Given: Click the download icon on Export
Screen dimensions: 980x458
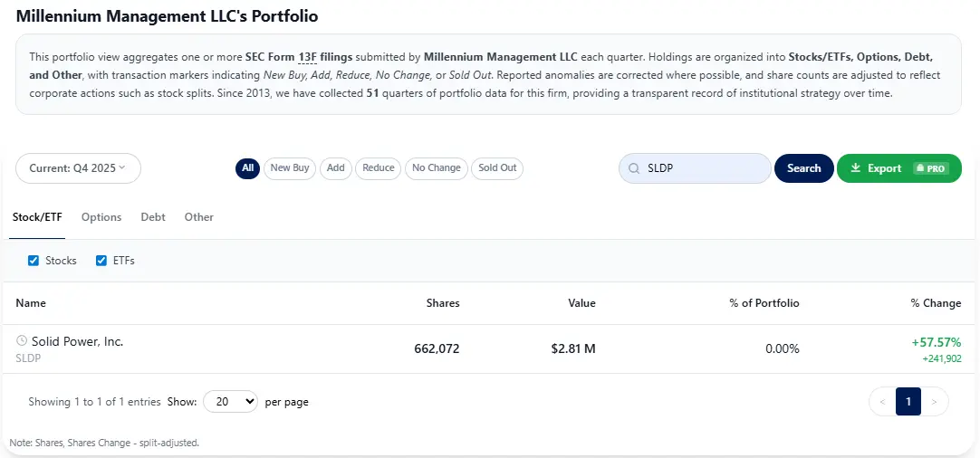Looking at the screenshot, I should point(856,168).
